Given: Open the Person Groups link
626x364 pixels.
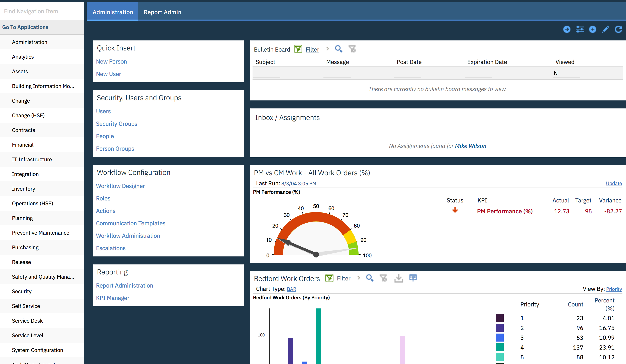Looking at the screenshot, I should (x=115, y=148).
